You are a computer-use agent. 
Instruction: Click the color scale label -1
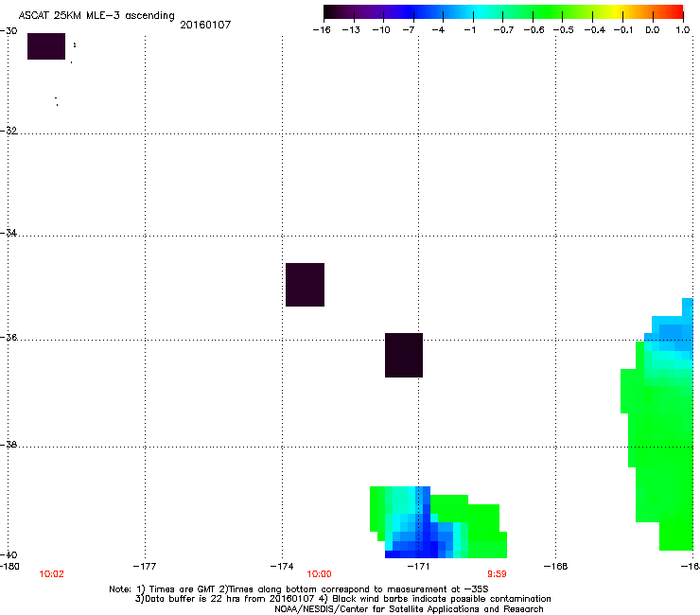[469, 30]
